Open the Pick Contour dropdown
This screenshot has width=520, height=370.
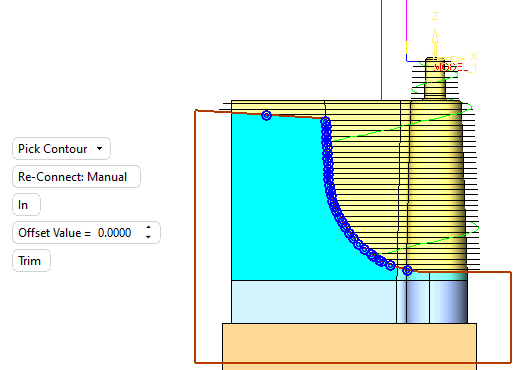(61, 149)
